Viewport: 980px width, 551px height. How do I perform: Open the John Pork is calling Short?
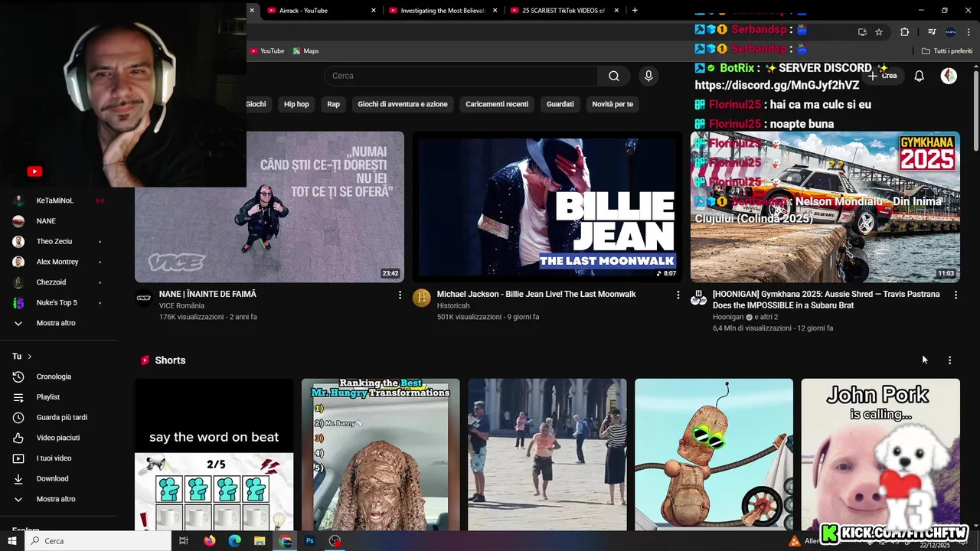pyautogui.click(x=880, y=455)
